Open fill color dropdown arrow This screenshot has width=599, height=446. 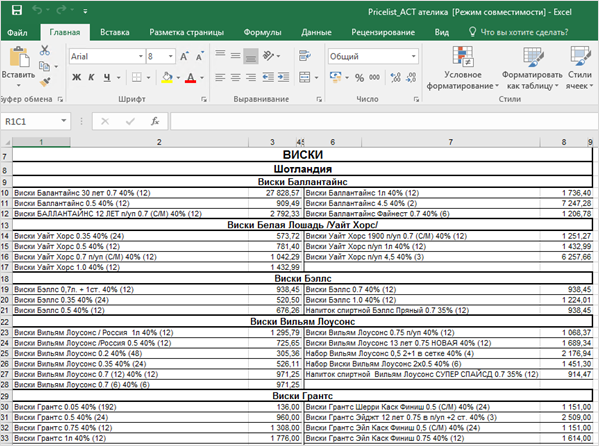(x=178, y=78)
